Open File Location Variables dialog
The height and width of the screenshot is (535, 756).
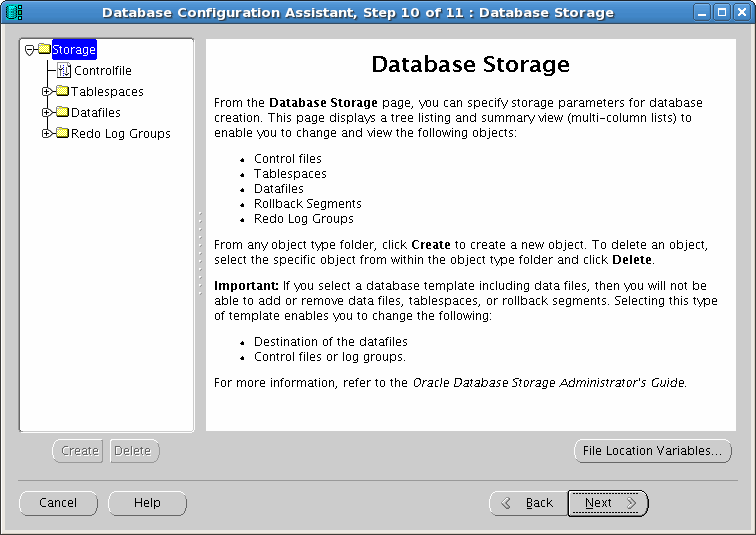click(x=652, y=451)
